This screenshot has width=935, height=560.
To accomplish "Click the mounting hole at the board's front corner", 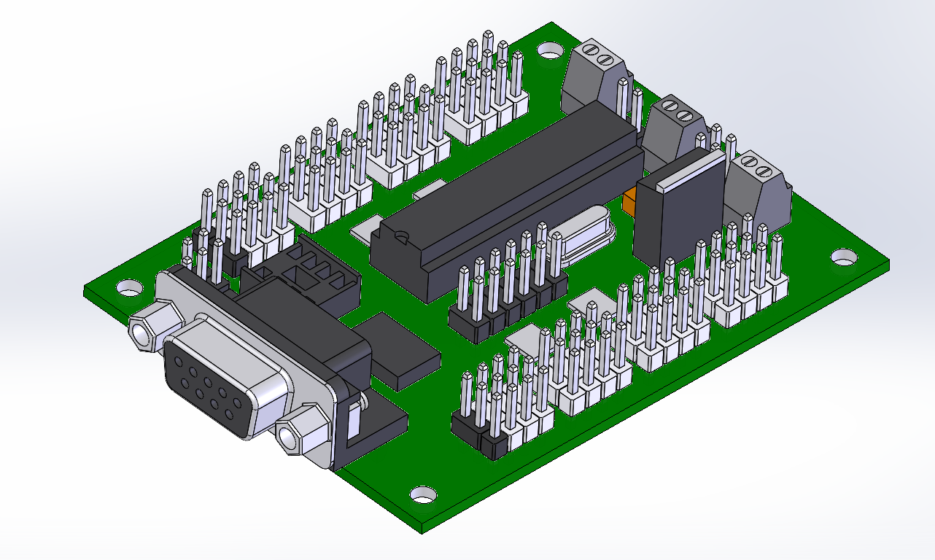I will [x=422, y=494].
